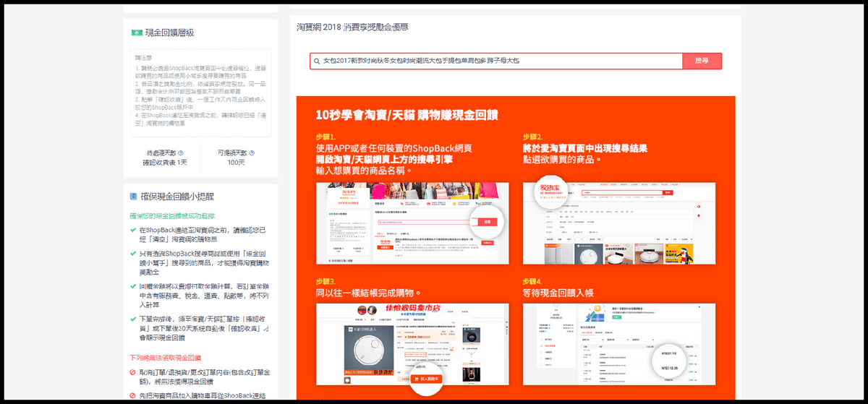868x404 pixels.
Task: Focus the Taobao product search input field
Action: [496, 61]
